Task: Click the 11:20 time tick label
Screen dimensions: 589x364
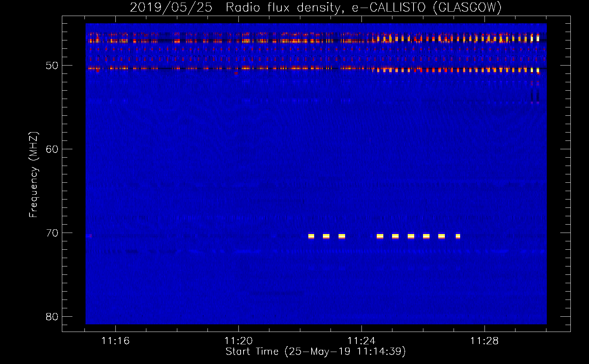Action: pyautogui.click(x=238, y=341)
